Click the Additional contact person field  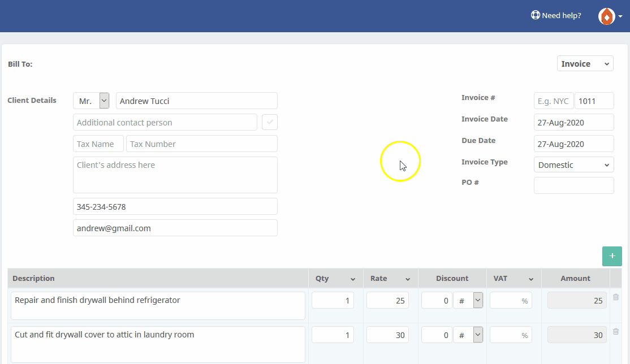point(165,122)
